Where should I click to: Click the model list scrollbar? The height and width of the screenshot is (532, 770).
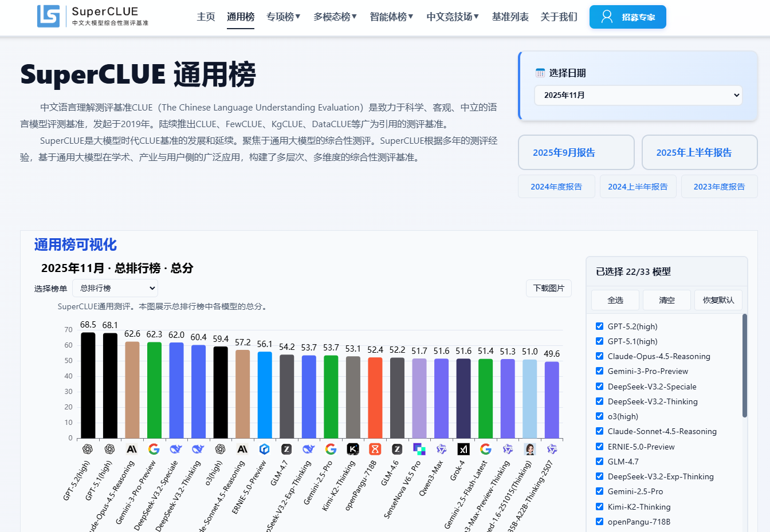click(744, 367)
